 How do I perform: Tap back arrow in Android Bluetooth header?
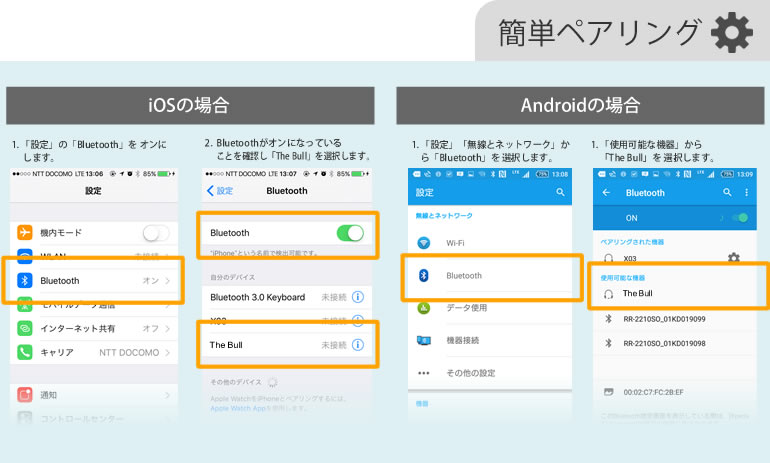coord(606,192)
